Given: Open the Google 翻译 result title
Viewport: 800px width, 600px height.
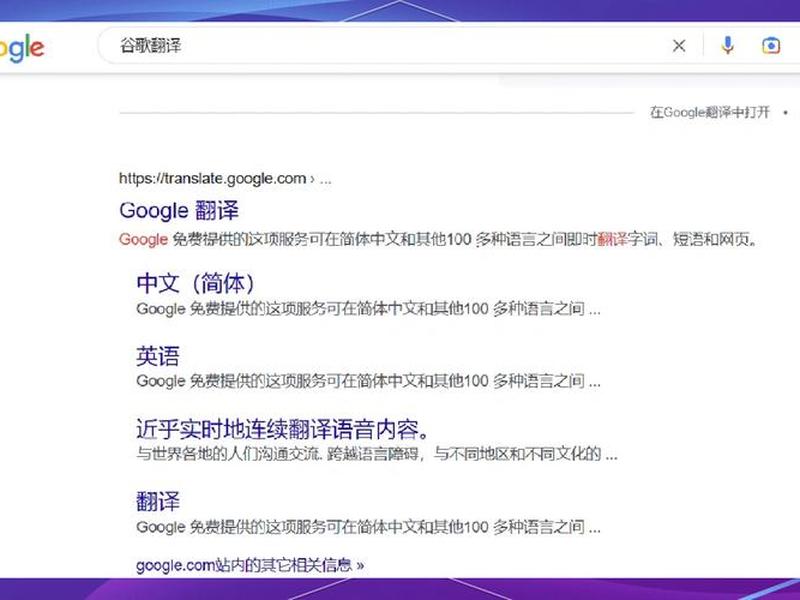Looking at the screenshot, I should point(179,210).
